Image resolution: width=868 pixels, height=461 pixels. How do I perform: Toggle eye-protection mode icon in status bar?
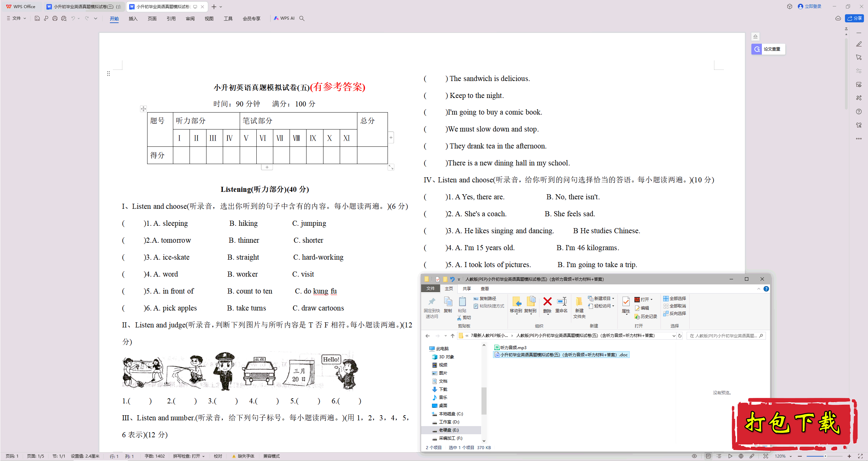tap(694, 456)
